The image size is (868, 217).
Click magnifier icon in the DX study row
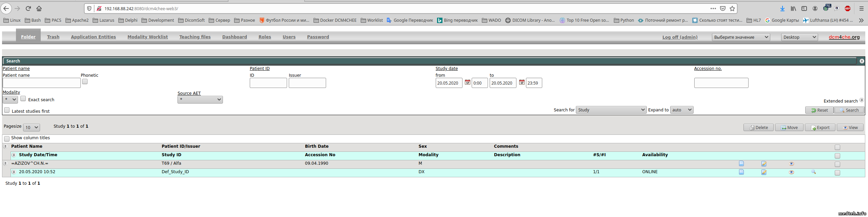coord(813,172)
